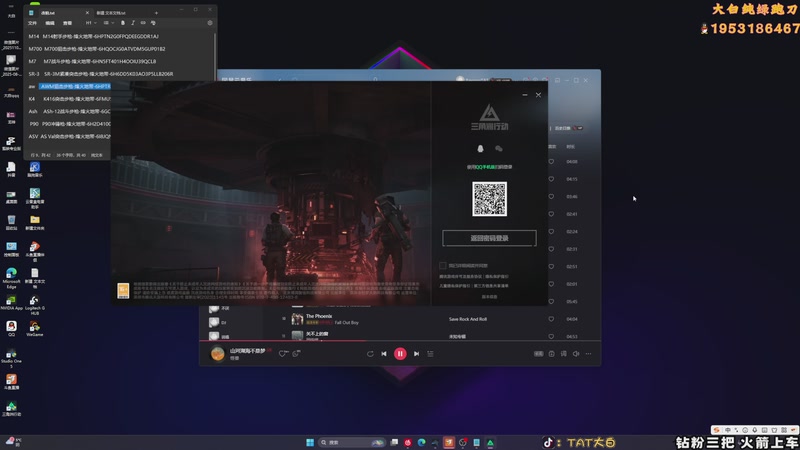The image size is (800, 450).
Task: Like the currently playing song
Action: 283,353
